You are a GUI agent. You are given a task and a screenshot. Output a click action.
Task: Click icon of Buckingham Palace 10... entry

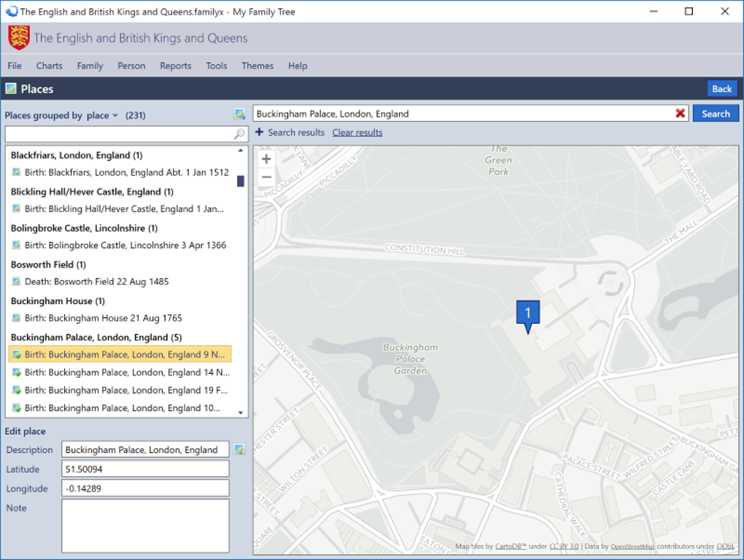(x=17, y=408)
